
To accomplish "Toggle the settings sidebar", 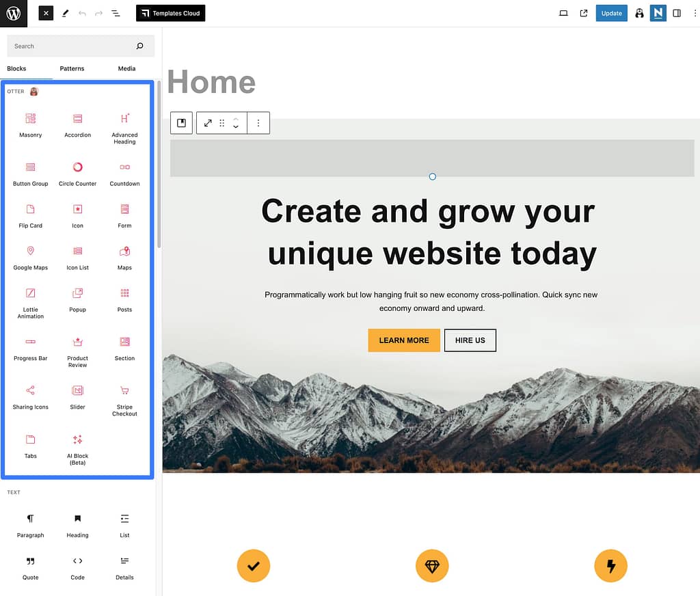I will 677,14.
